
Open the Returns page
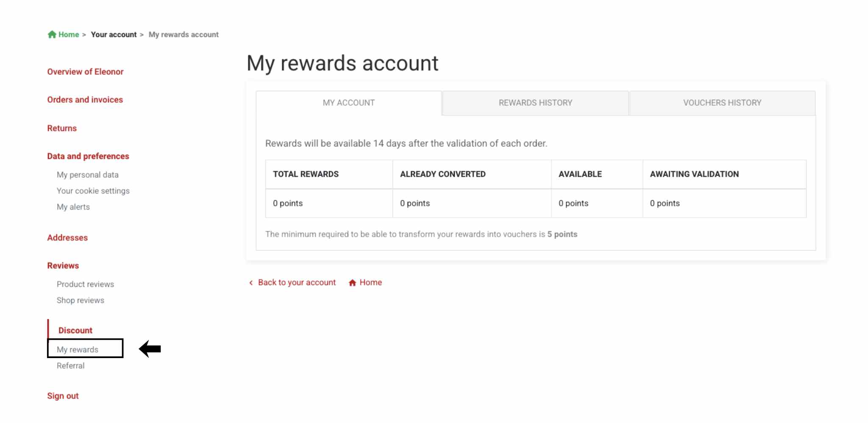[x=62, y=128]
